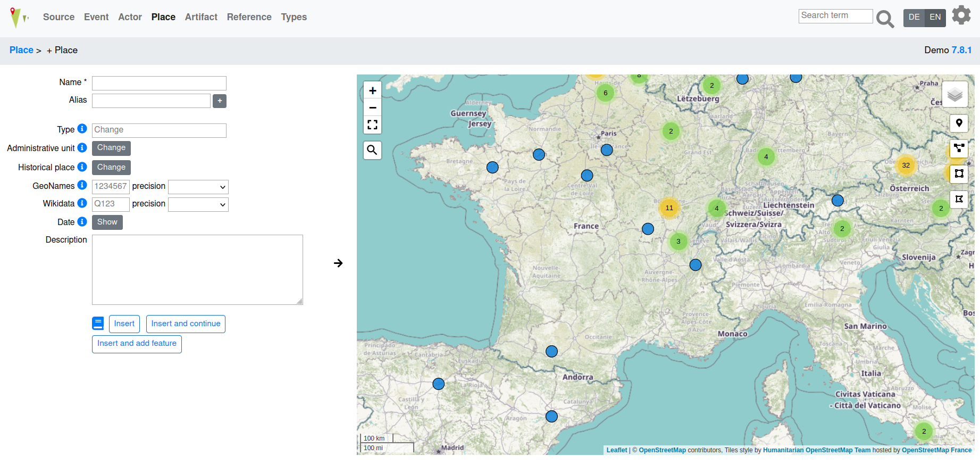Viewport: 980px width, 464px height.
Task: Enter fullscreen map view
Action: click(x=372, y=125)
